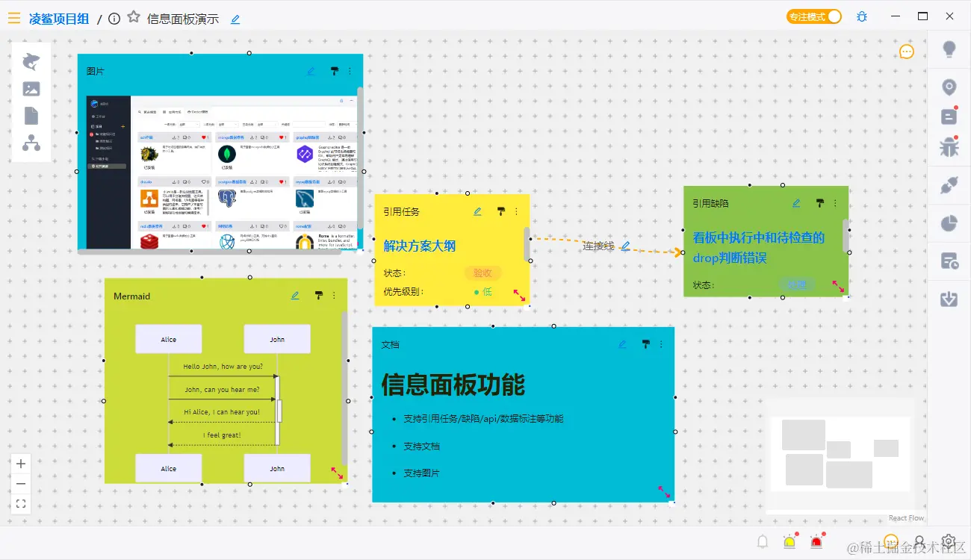Open the Mermaid node paint roller color picker
This screenshot has height=560, width=971.
pos(318,296)
